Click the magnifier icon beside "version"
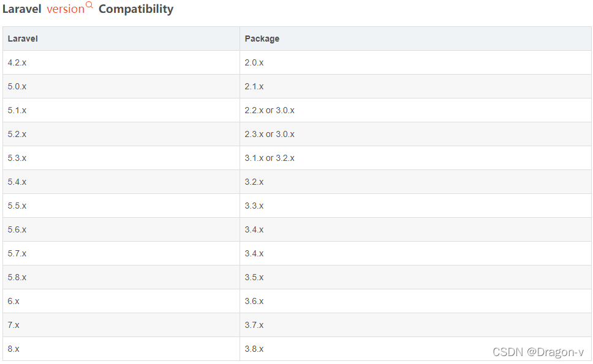Viewport: 593px width, 364px height. [x=89, y=6]
